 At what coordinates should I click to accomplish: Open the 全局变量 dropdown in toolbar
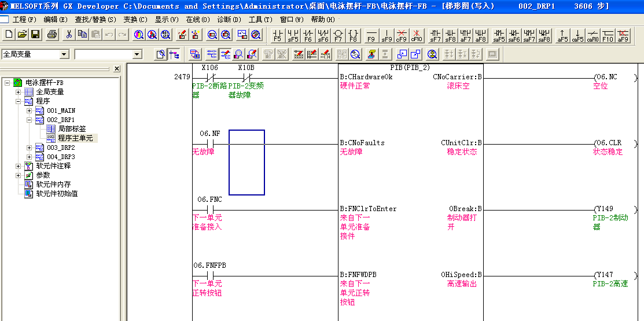64,54
